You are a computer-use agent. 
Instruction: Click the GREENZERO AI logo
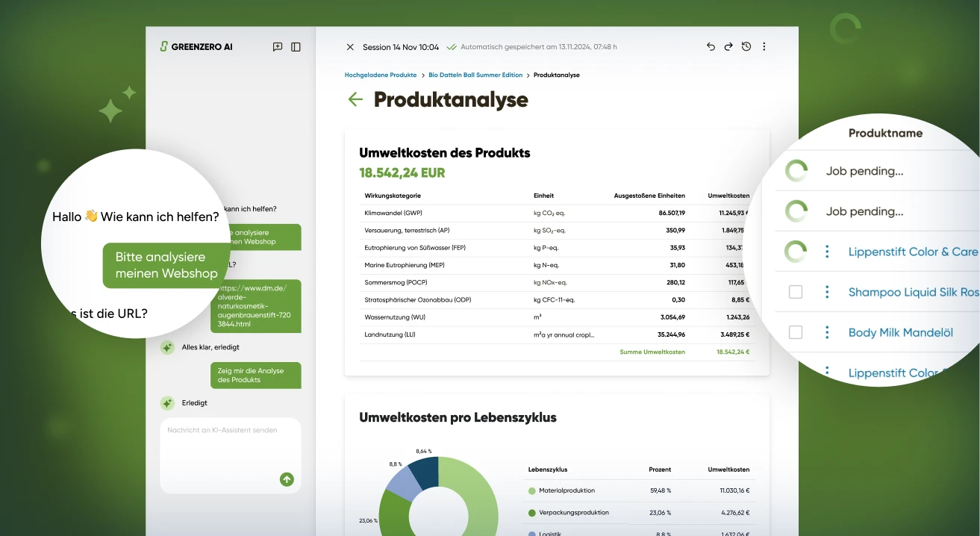coord(196,46)
